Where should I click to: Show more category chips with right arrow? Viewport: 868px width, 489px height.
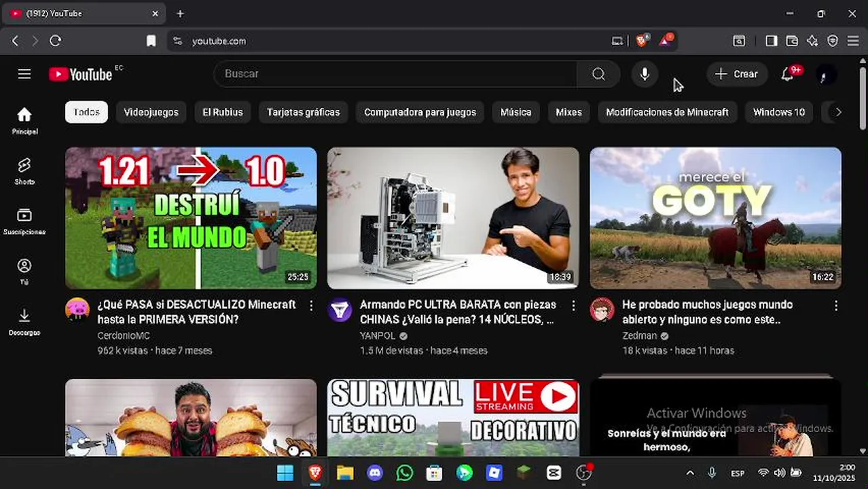[838, 112]
